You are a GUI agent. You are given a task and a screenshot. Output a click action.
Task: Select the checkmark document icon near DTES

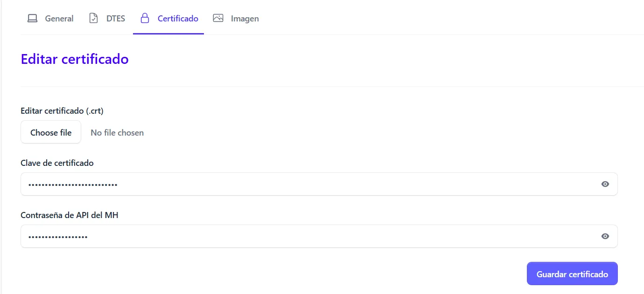click(92, 18)
